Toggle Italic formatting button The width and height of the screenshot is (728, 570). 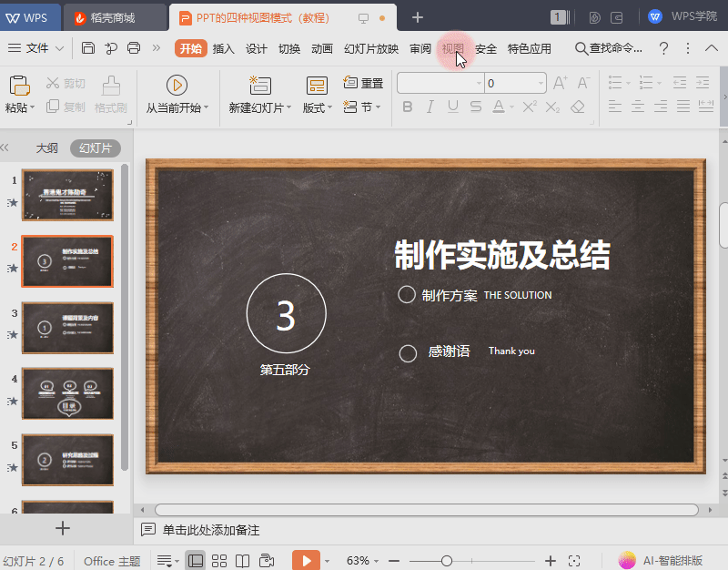[x=430, y=107]
